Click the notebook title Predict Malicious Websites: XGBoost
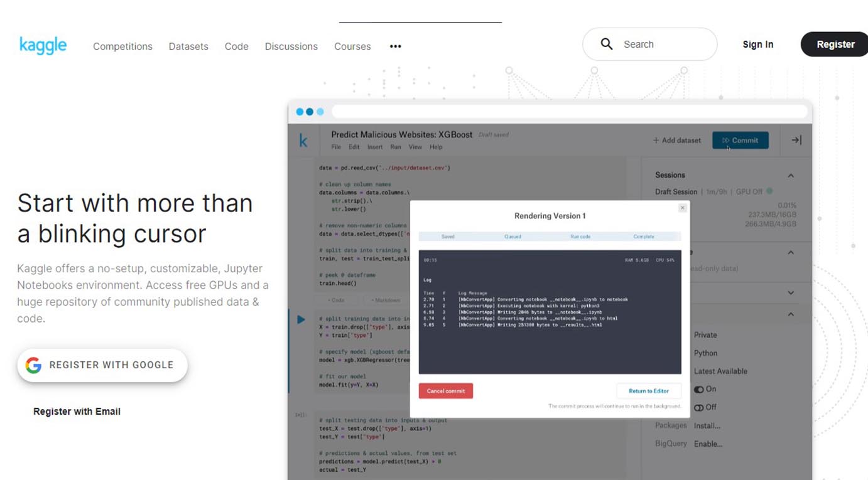This screenshot has width=868, height=480. point(402,134)
